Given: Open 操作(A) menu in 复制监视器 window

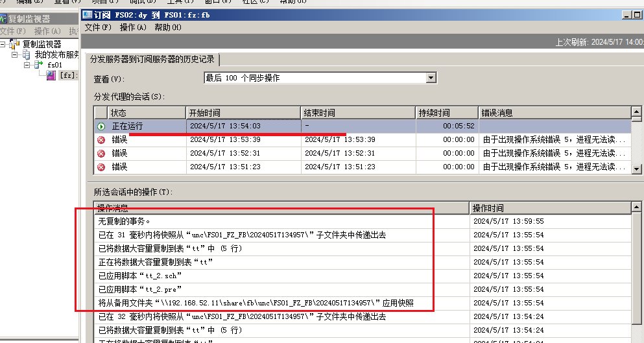Looking at the screenshot, I should pos(47,31).
